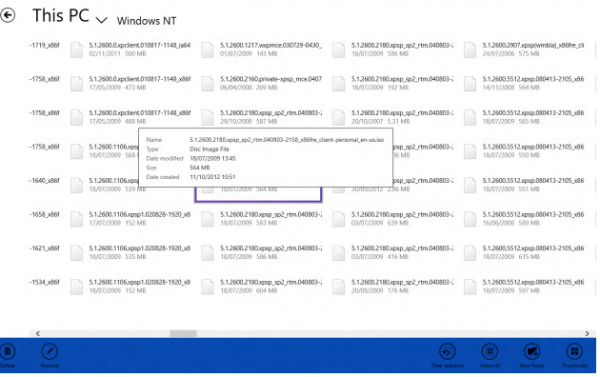The height and width of the screenshot is (377, 600).
Task: Select file icon for the 29/10/2008 587 MB item
Action: pyautogui.click(x=208, y=118)
